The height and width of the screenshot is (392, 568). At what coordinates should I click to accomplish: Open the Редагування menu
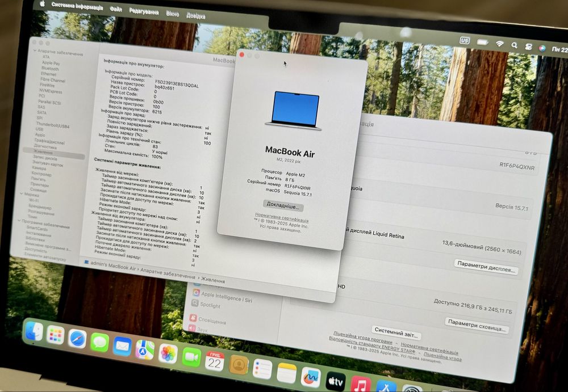(x=144, y=11)
